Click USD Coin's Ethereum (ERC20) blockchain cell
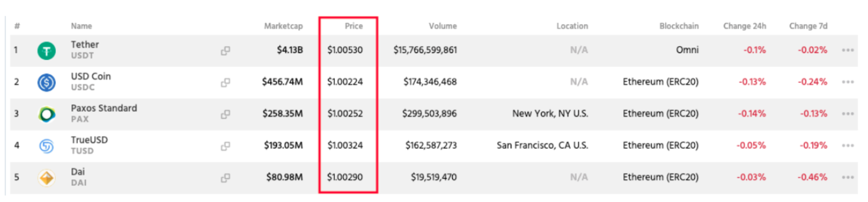The height and width of the screenshot is (202, 868). [x=661, y=82]
